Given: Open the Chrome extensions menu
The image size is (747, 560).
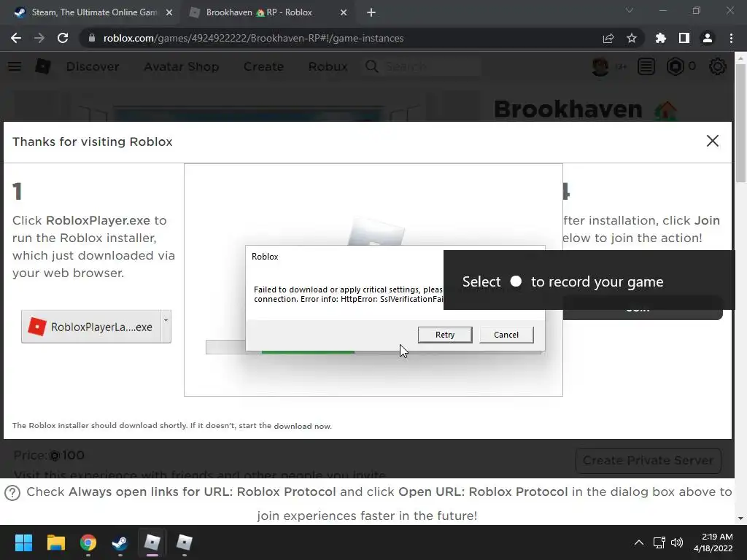Looking at the screenshot, I should [661, 38].
